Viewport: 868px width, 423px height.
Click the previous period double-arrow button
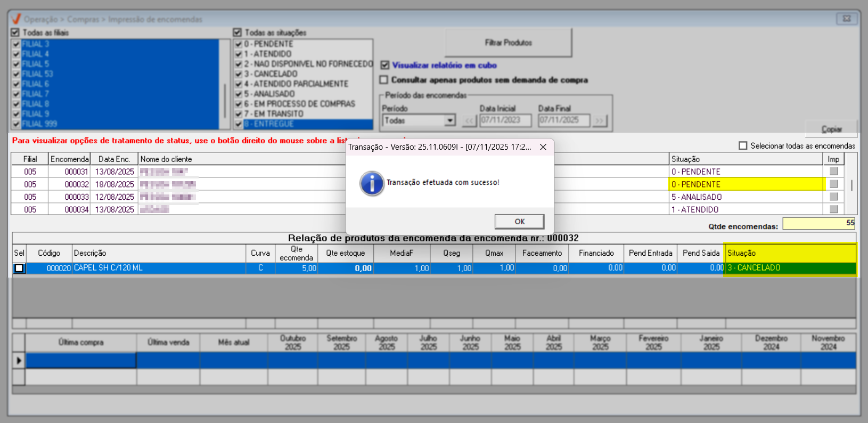[469, 120]
